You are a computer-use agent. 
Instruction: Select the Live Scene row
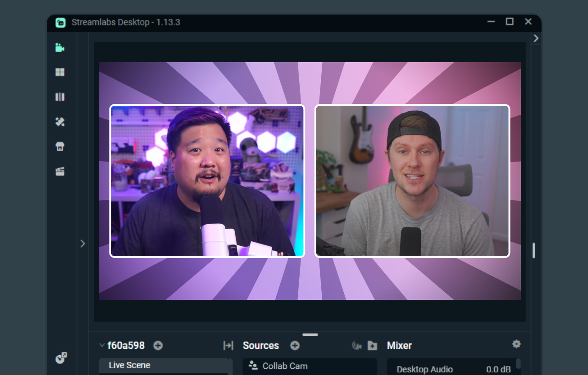click(163, 365)
